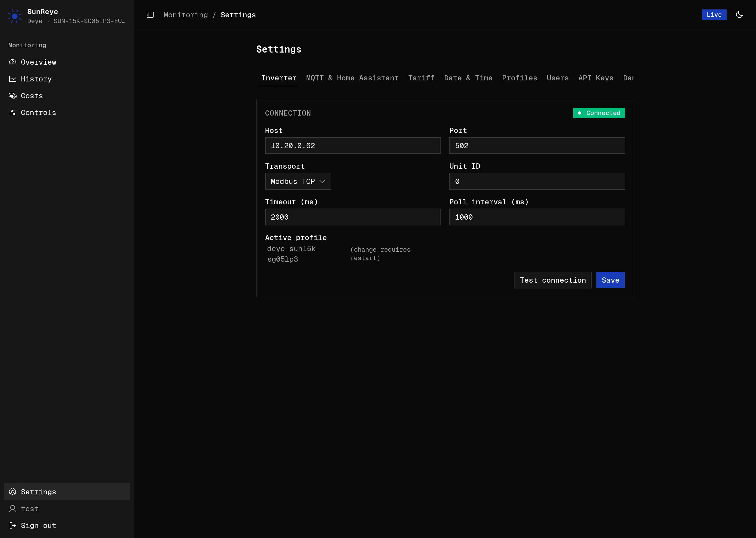
Task: Navigate to Controls
Action: click(67, 112)
